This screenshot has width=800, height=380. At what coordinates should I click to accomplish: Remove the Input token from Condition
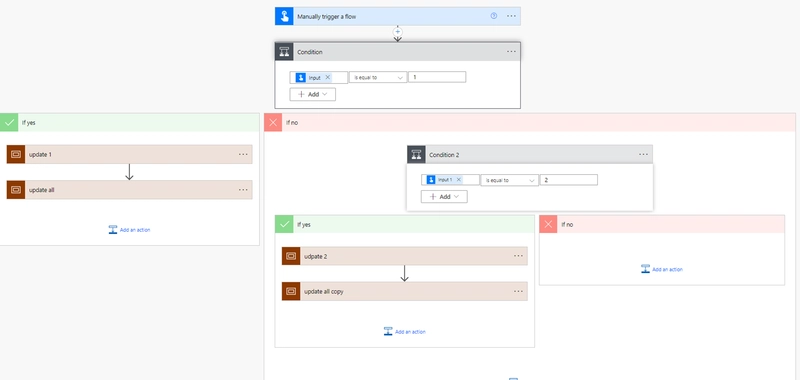(328, 78)
